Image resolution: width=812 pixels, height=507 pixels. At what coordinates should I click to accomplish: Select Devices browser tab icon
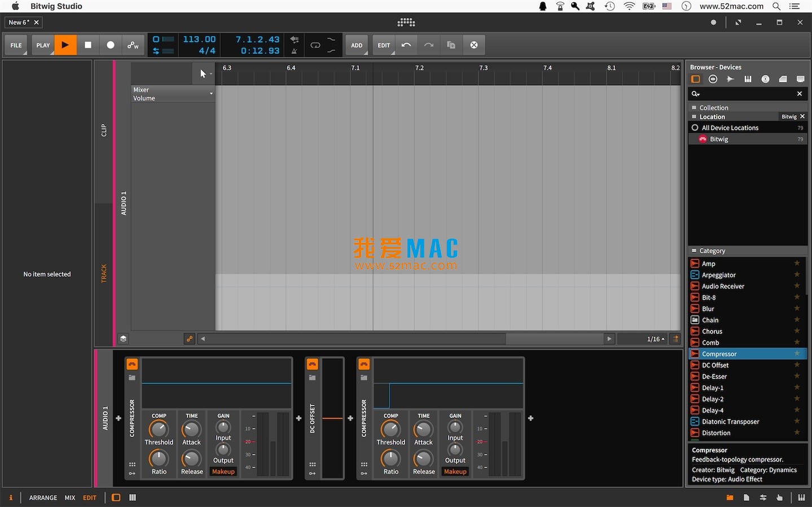click(x=696, y=80)
